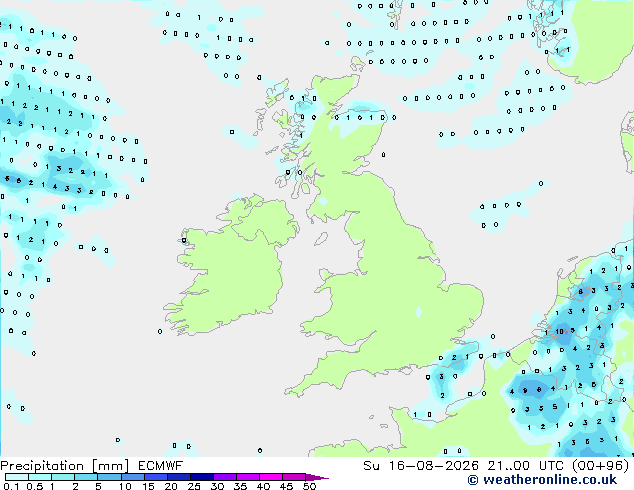634x490 pixels.
Task: Click the '25' legend scale label
Action: 194,486
